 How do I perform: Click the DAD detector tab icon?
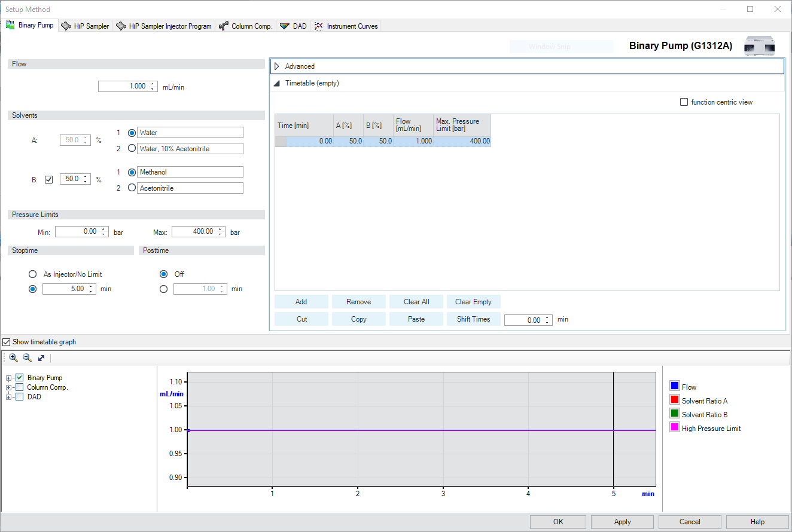(285, 26)
